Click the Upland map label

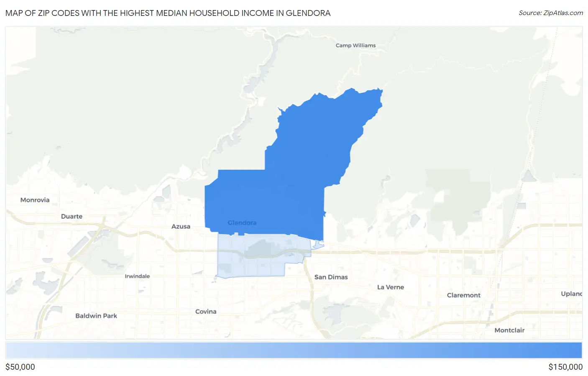pyautogui.click(x=571, y=294)
